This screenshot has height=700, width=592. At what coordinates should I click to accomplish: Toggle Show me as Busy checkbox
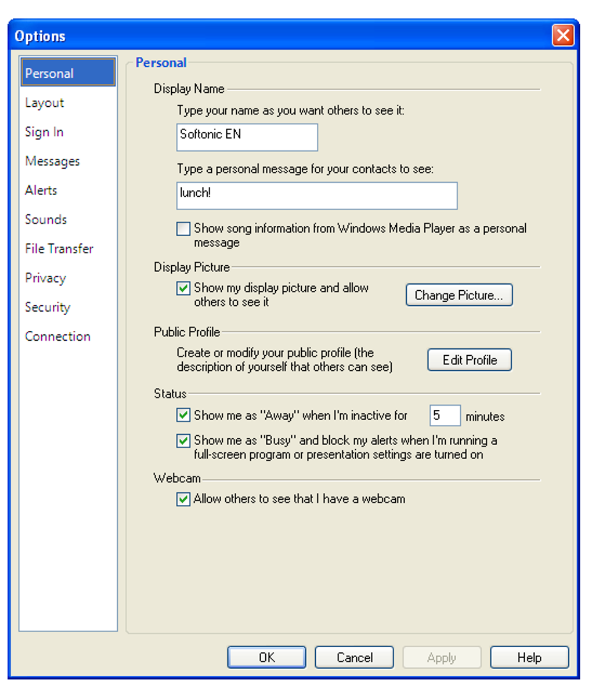point(183,441)
